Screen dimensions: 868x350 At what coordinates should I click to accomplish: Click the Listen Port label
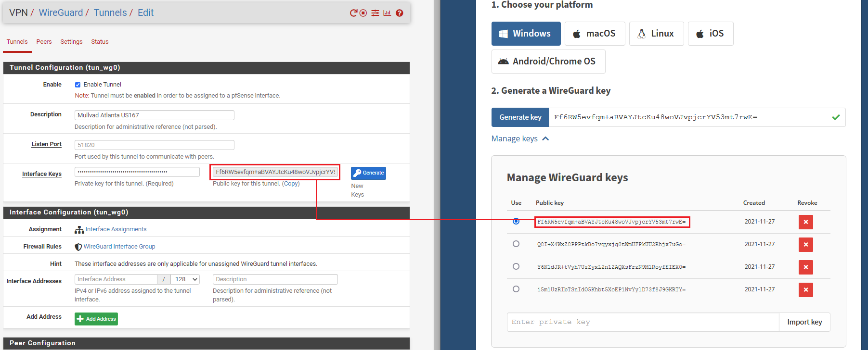[x=46, y=144]
